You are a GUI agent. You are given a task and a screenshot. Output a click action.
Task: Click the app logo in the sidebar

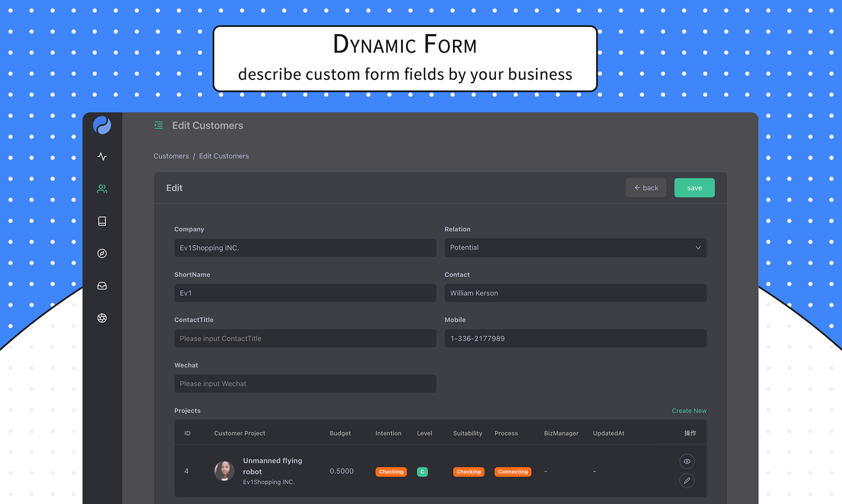point(102,125)
